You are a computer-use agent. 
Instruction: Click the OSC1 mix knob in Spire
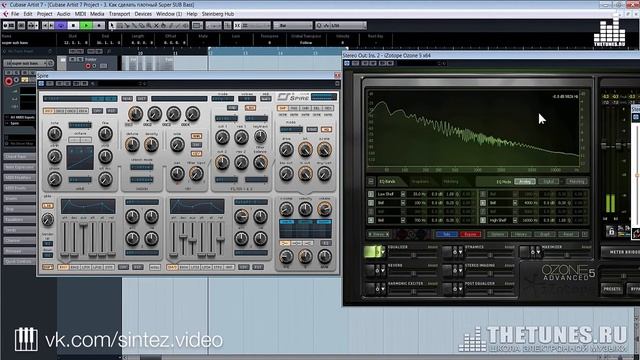[135, 114]
